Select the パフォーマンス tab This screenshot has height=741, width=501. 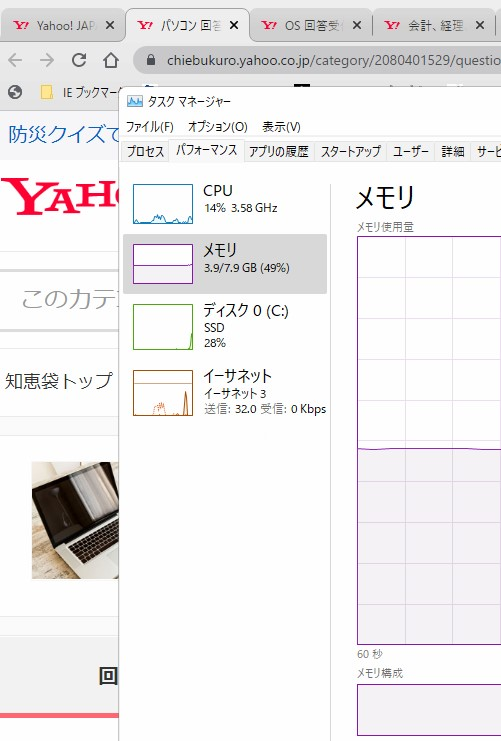click(x=207, y=151)
